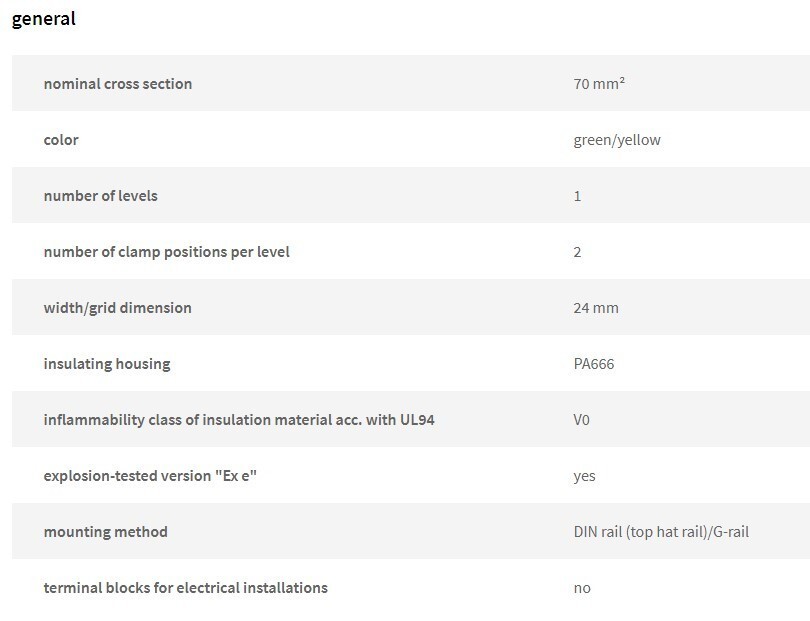The height and width of the screenshot is (621, 810).
Task: Select the 'number of levels' label
Action: click(x=101, y=196)
